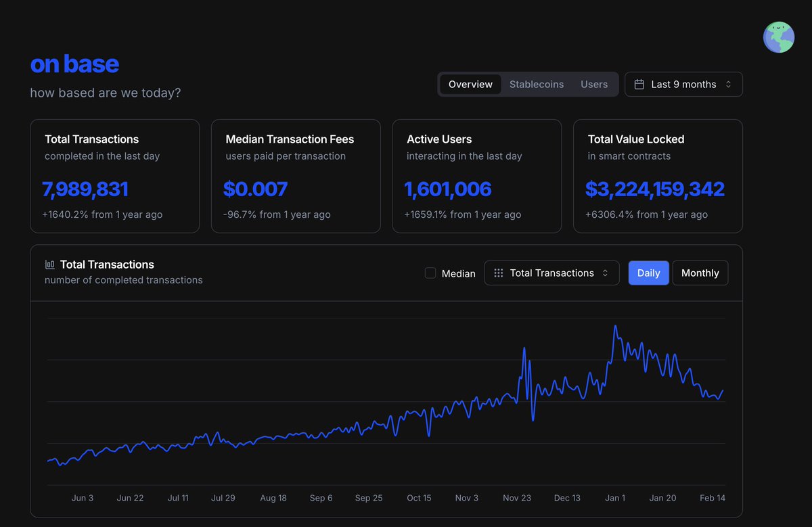812x527 pixels.
Task: Click the up-down chevron in Last 9 months
Action: (728, 85)
